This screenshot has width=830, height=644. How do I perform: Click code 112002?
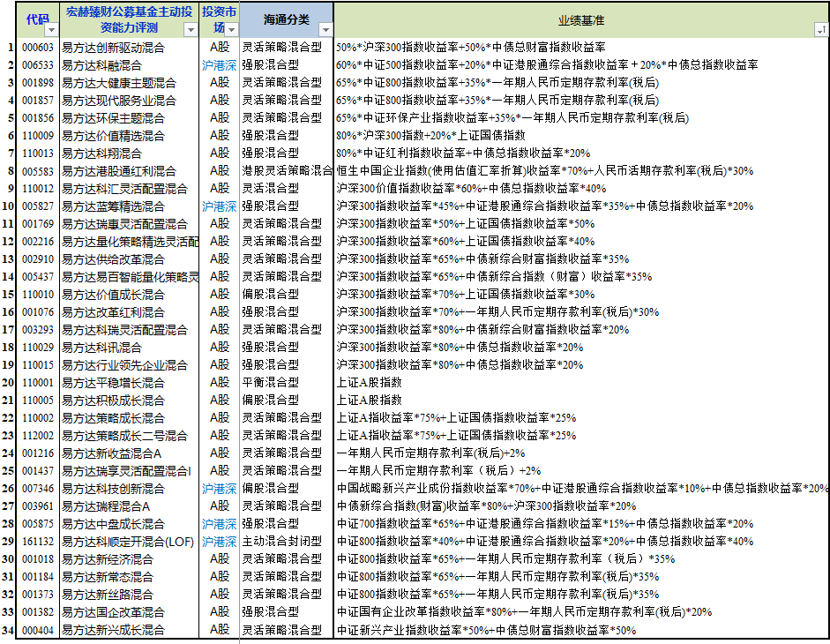tap(38, 435)
